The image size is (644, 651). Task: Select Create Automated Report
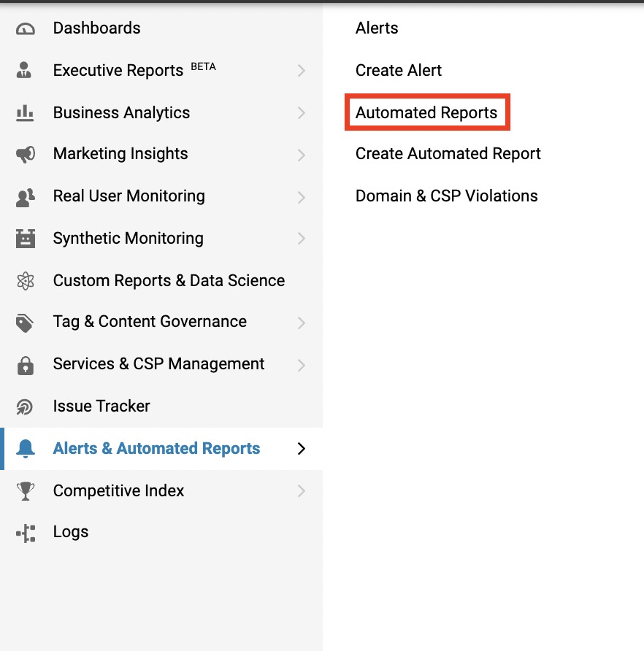(x=448, y=153)
